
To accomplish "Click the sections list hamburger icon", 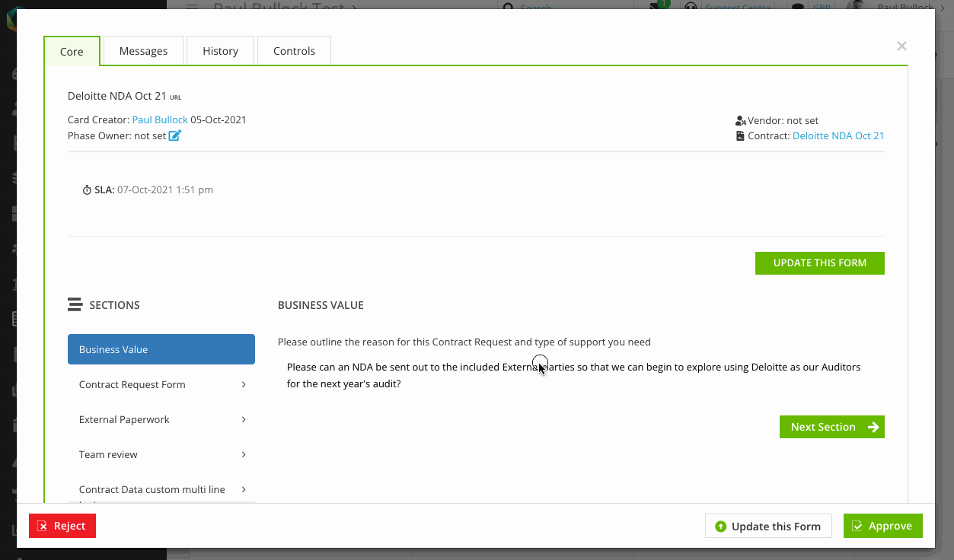I will [x=75, y=305].
